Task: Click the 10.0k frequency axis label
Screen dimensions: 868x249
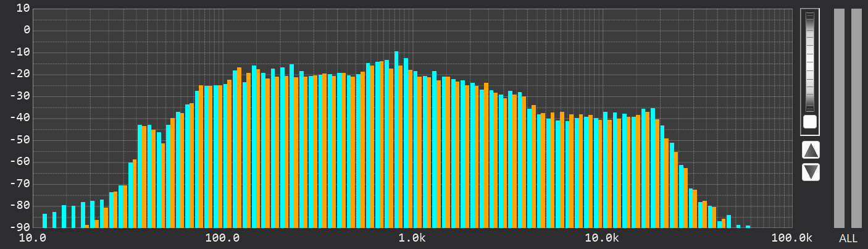Action: click(601, 238)
